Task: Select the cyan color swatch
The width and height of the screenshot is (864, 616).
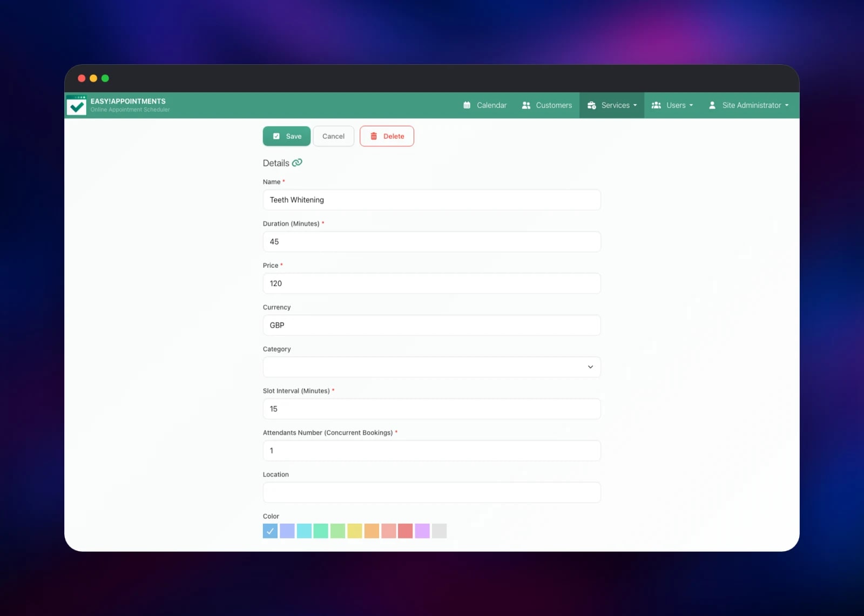Action: tap(304, 531)
